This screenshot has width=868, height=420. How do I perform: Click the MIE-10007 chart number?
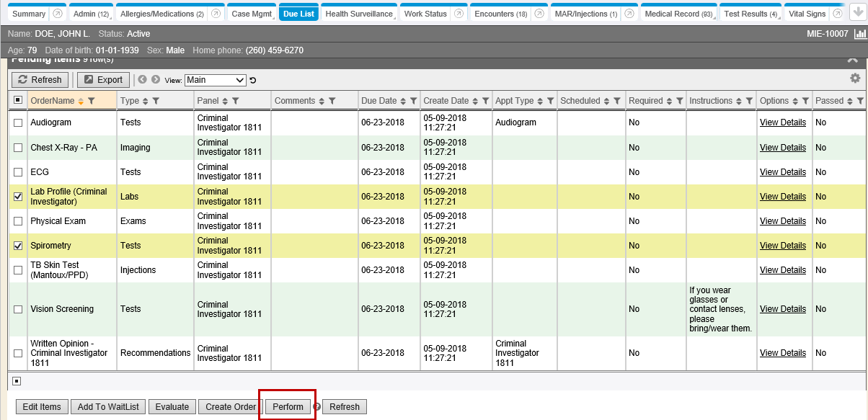click(828, 34)
